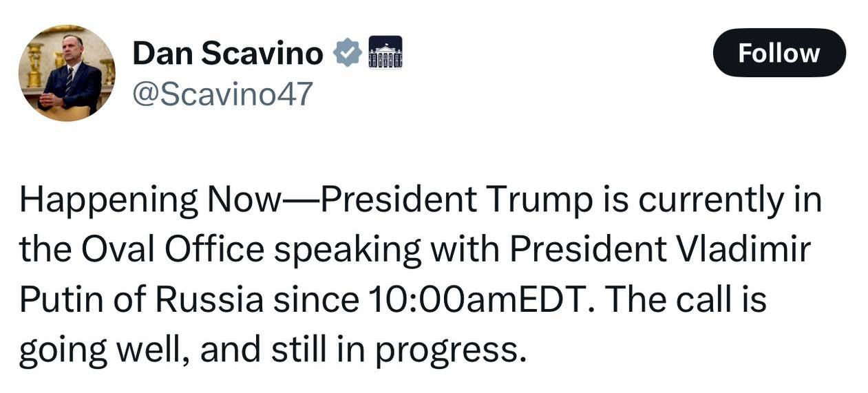Visit the @Scavino47 handle link

click(222, 94)
